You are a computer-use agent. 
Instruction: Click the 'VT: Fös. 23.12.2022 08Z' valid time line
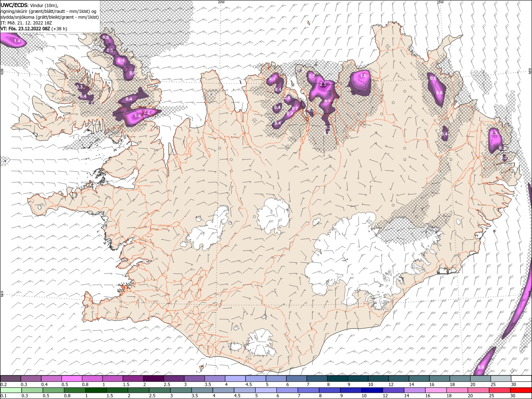[x=34, y=29]
